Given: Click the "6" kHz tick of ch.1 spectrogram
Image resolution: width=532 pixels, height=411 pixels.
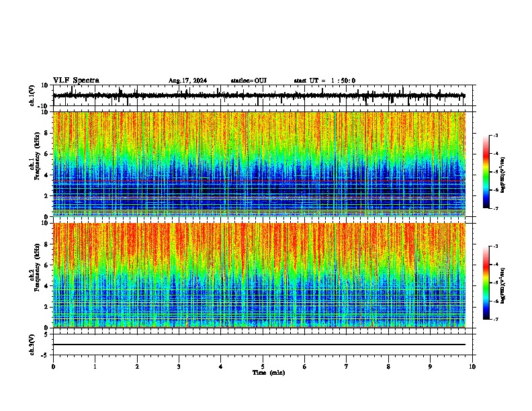Looking at the screenshot, I should point(47,154).
